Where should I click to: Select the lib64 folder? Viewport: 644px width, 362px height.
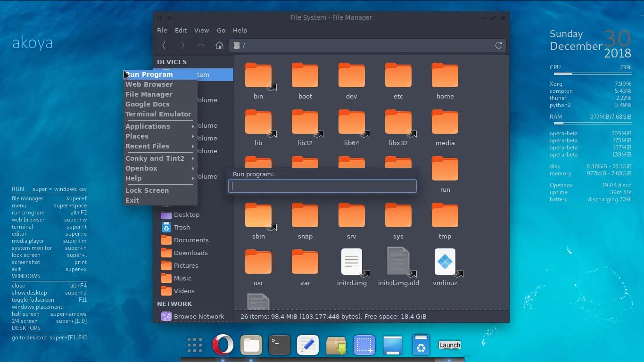tap(352, 128)
